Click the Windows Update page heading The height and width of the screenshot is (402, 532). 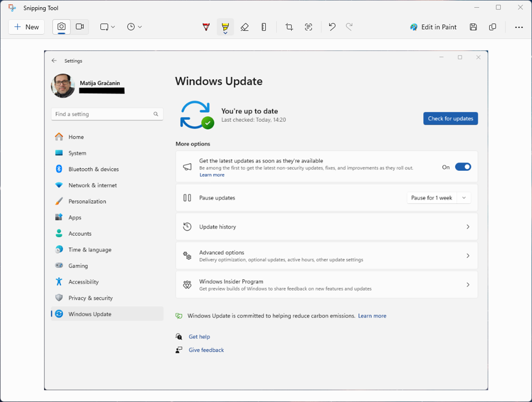pos(219,81)
